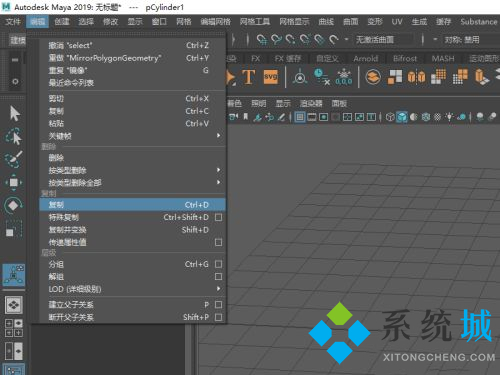Expand the 关键帧 submenu arrow

tap(219, 135)
